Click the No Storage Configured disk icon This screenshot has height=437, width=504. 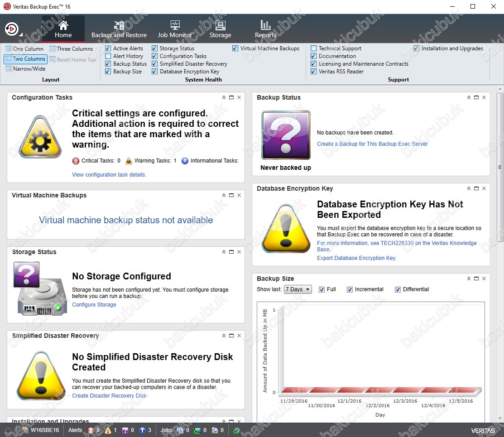coord(40,288)
